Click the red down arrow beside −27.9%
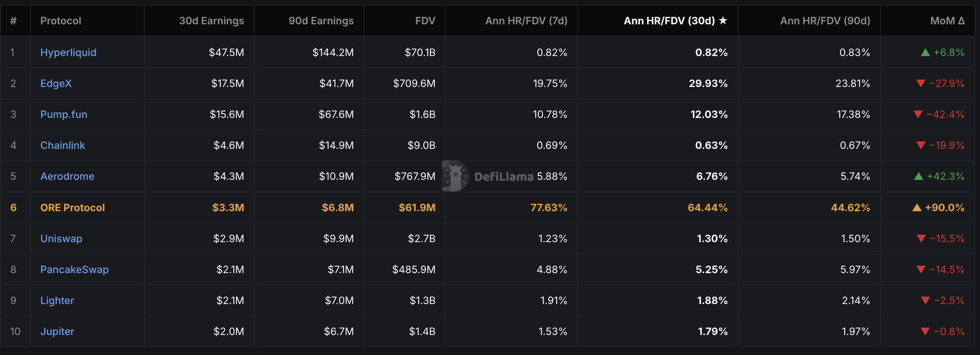The height and width of the screenshot is (355, 980). tap(921, 83)
